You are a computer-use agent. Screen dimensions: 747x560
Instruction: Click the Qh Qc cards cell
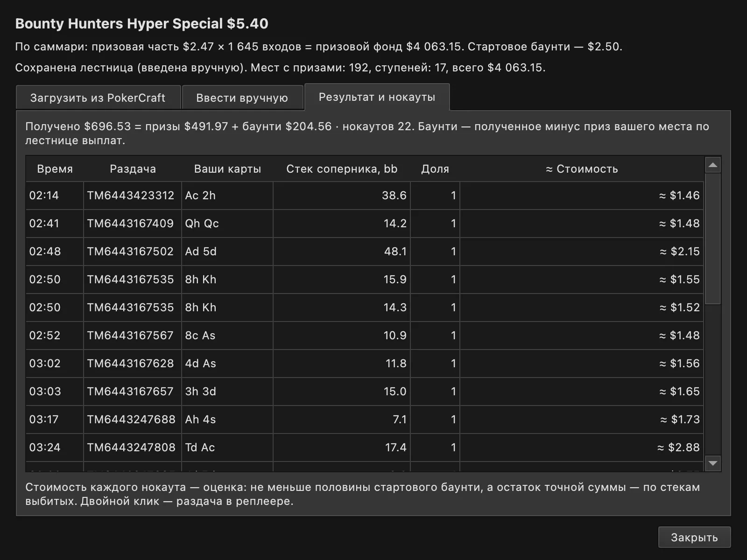pos(227,224)
